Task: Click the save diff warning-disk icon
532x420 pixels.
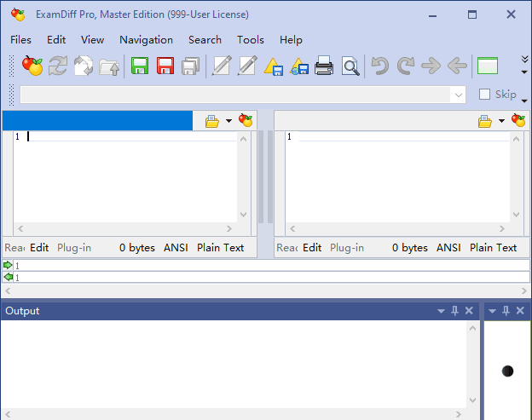Action: coord(274,66)
